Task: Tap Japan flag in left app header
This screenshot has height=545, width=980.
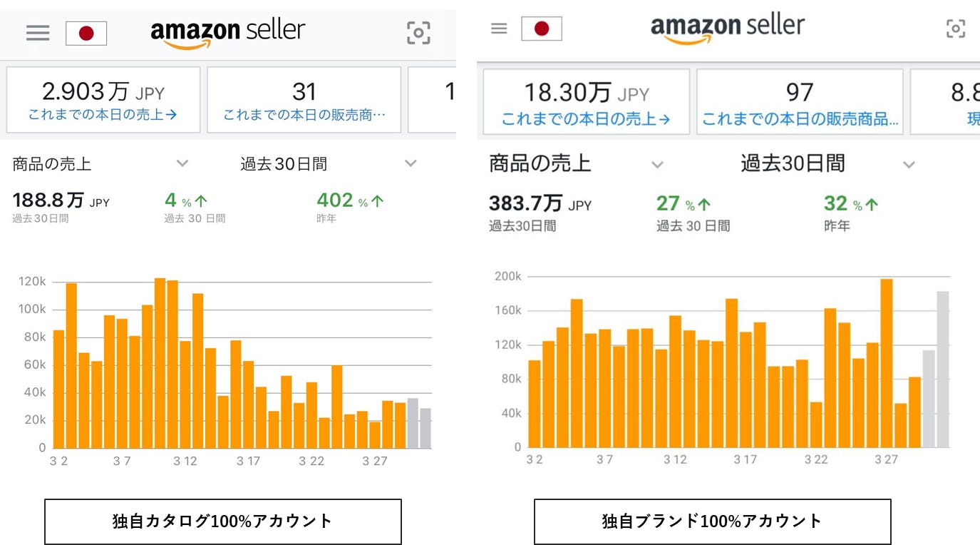Action: click(x=86, y=34)
